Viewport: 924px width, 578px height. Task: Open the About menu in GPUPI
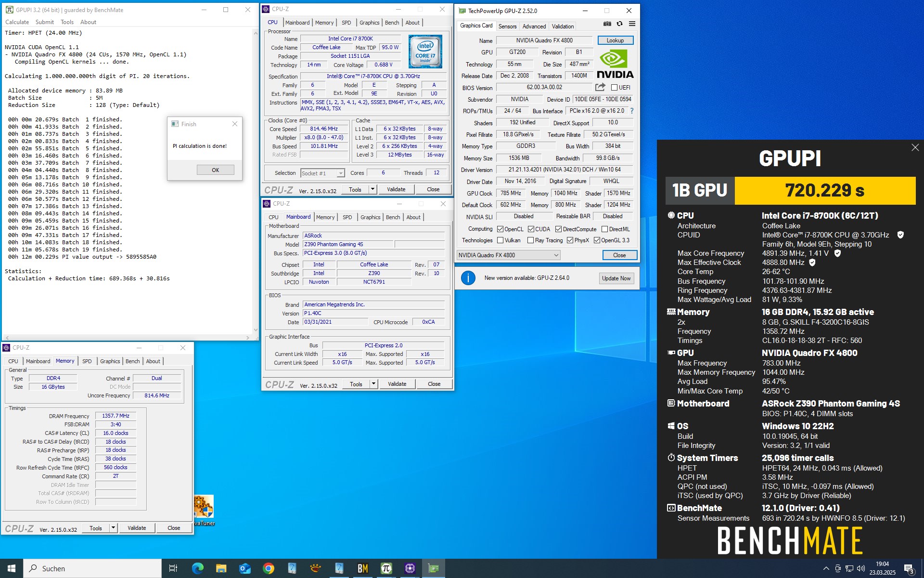click(x=88, y=22)
